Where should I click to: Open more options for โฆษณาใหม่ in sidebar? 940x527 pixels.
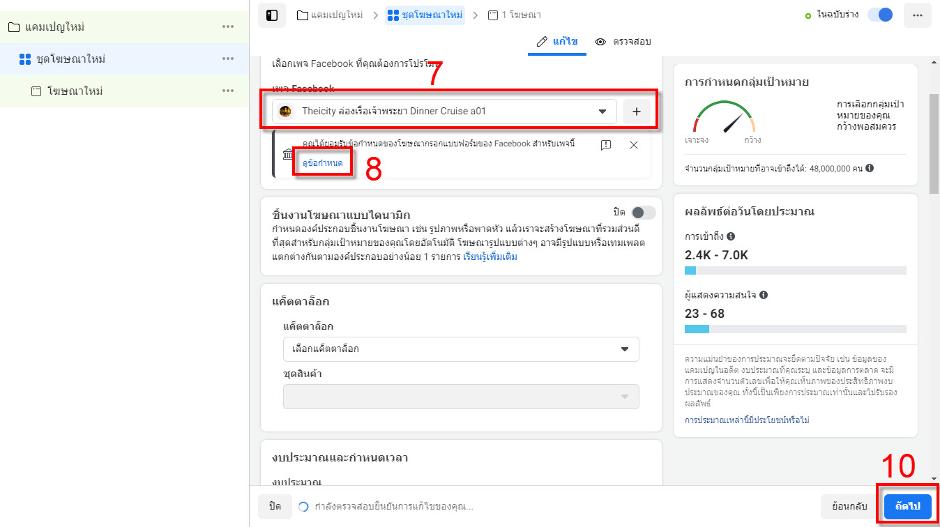(x=228, y=91)
